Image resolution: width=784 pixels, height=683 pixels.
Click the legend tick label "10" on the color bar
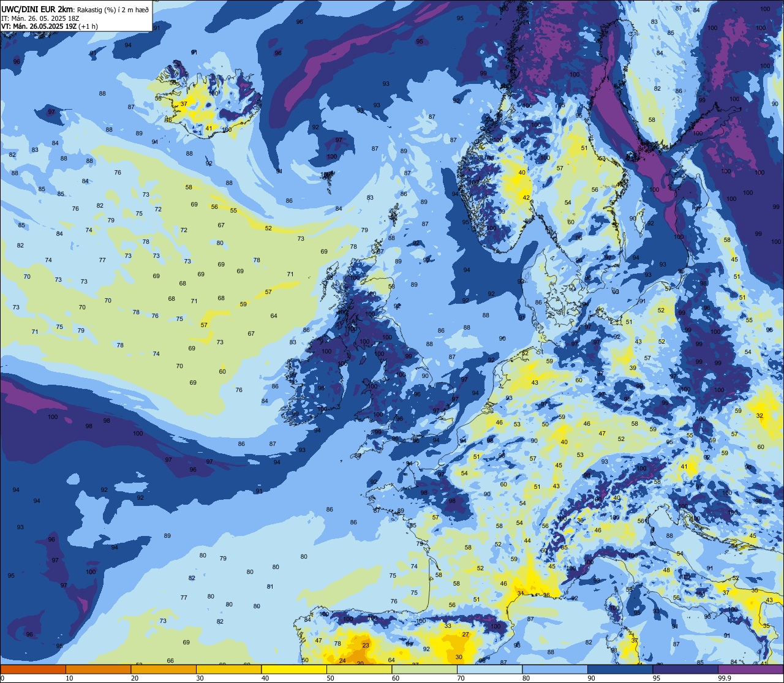[x=70, y=678]
